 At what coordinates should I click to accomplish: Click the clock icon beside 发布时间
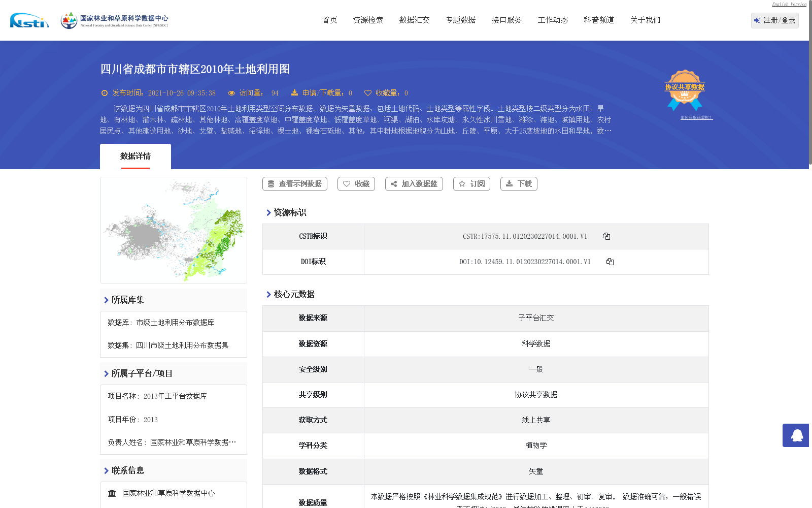(x=105, y=93)
